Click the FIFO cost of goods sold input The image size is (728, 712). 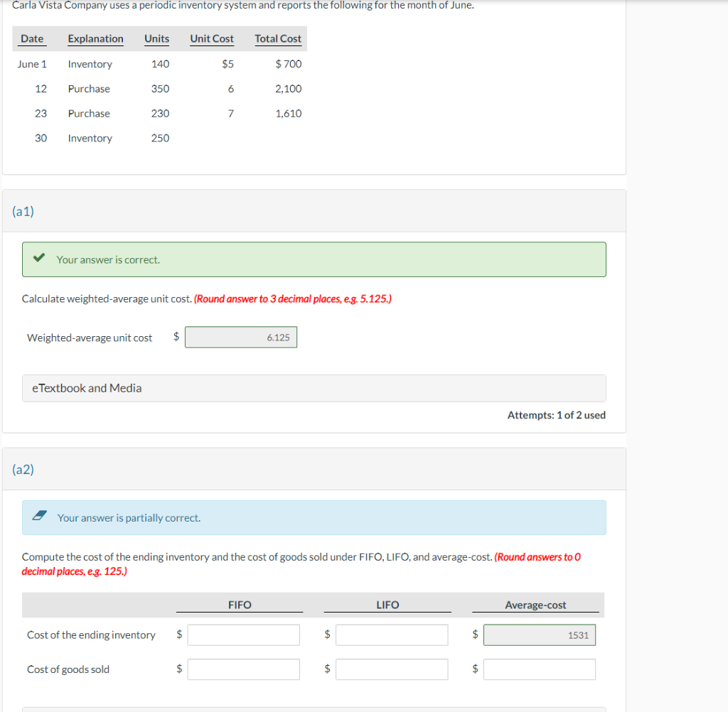pos(243,669)
